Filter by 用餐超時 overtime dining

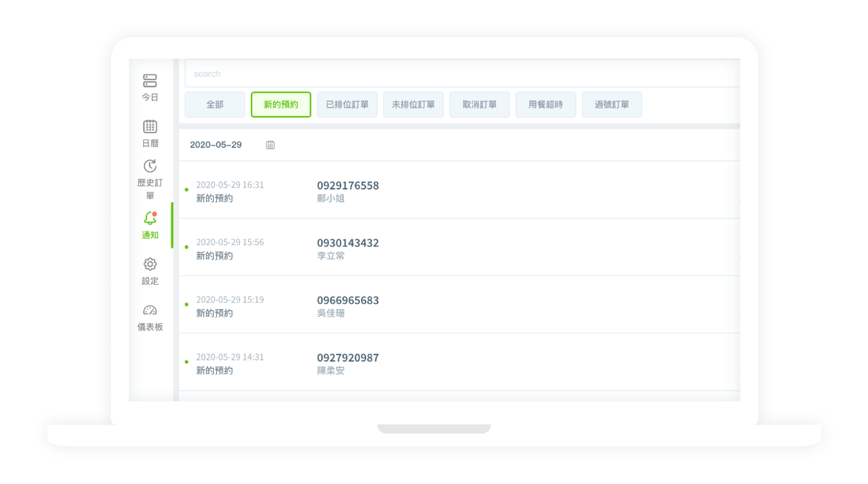coord(545,104)
